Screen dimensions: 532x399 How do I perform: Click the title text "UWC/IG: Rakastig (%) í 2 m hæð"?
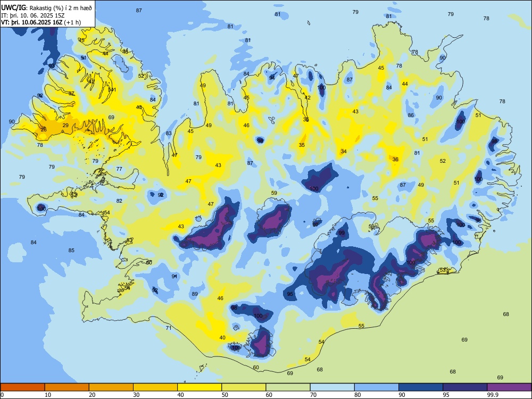[x=46, y=7]
